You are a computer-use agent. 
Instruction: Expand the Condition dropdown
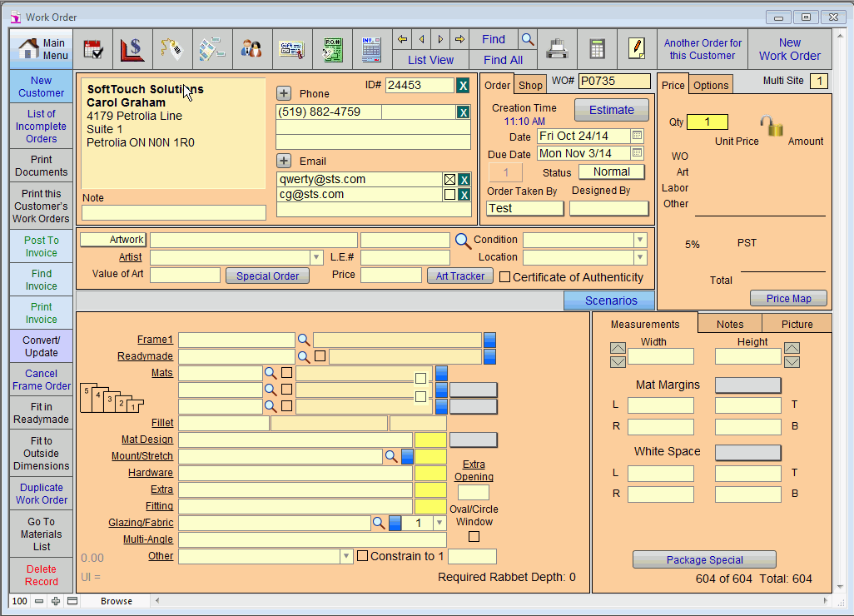pos(639,240)
